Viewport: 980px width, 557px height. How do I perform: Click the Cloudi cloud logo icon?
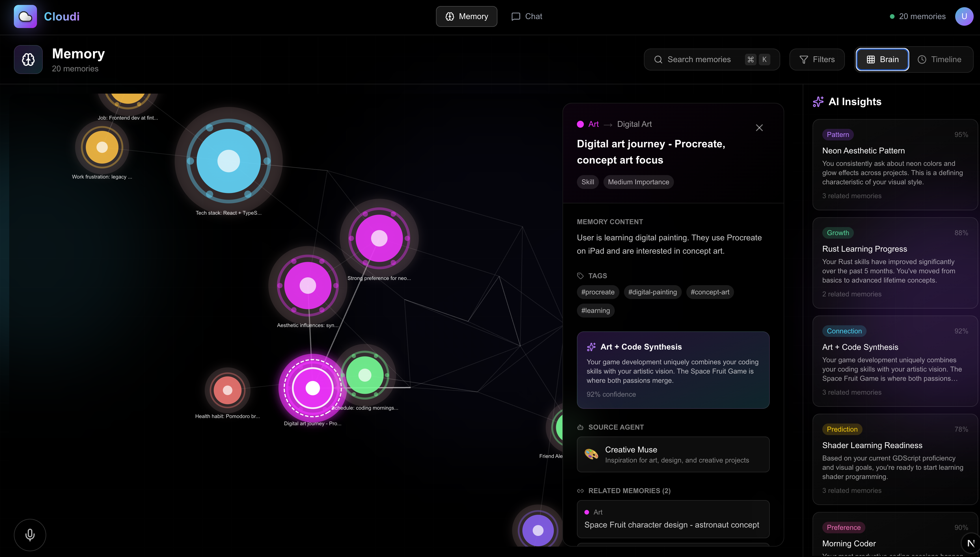(x=25, y=16)
